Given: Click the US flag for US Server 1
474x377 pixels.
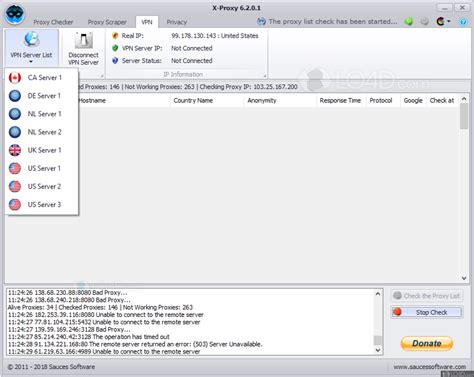Looking at the screenshot, I should click(x=15, y=168).
